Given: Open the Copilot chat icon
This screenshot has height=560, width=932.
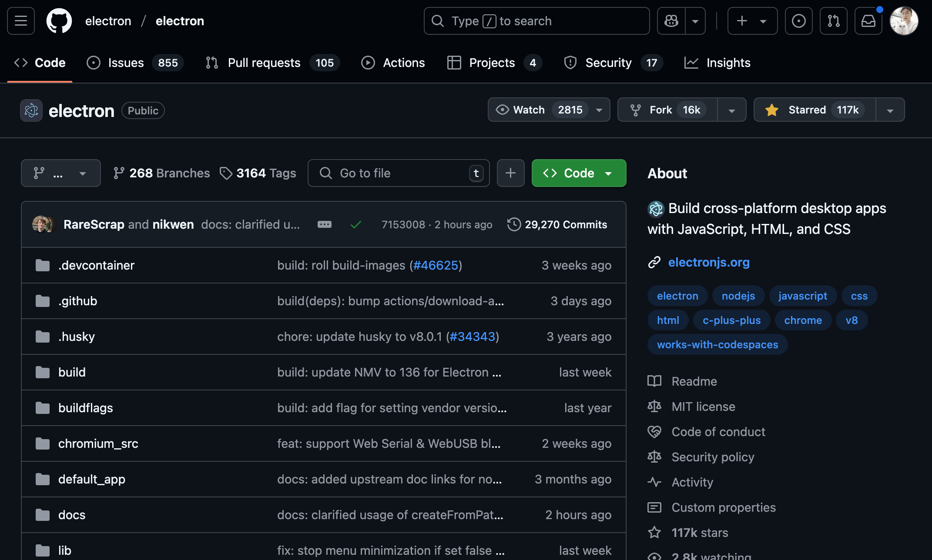Looking at the screenshot, I should click(671, 21).
